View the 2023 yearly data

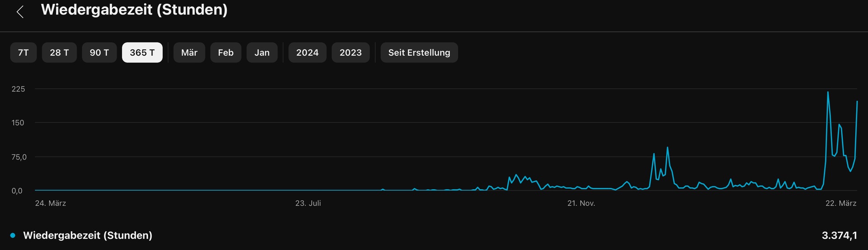coord(351,53)
